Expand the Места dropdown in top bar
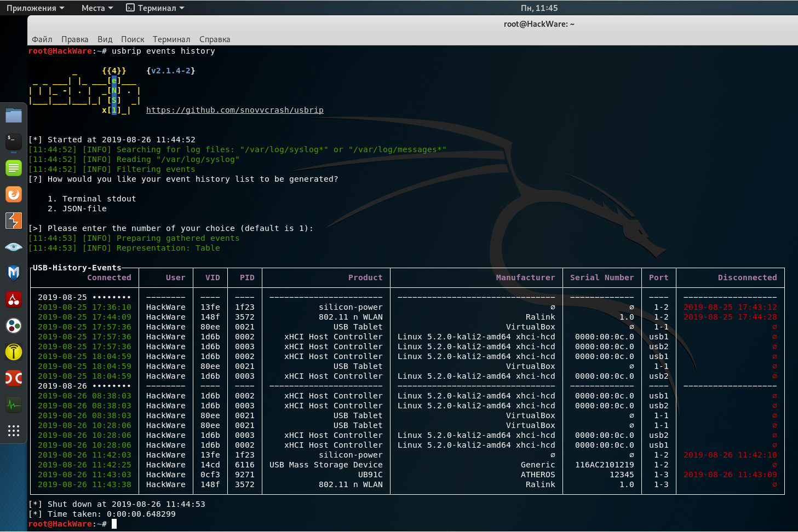This screenshot has width=798, height=532. pos(97,8)
